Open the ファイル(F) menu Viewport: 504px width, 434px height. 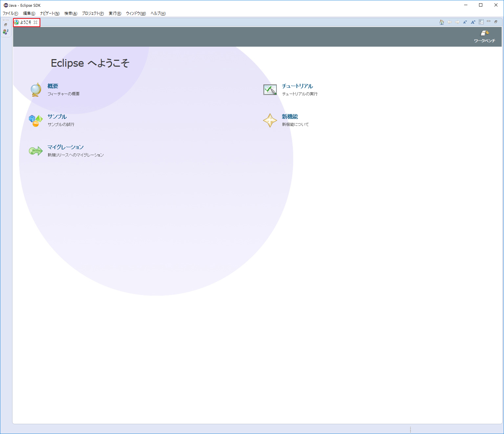click(10, 13)
